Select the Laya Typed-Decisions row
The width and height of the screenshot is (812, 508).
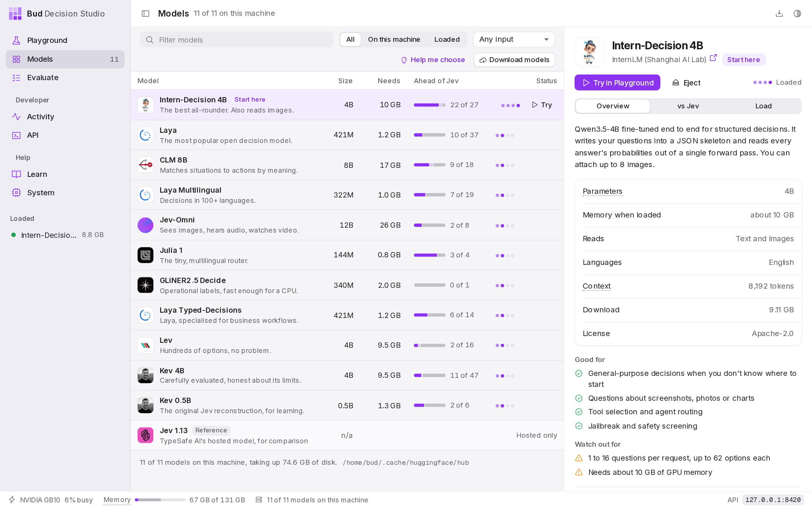[347, 315]
